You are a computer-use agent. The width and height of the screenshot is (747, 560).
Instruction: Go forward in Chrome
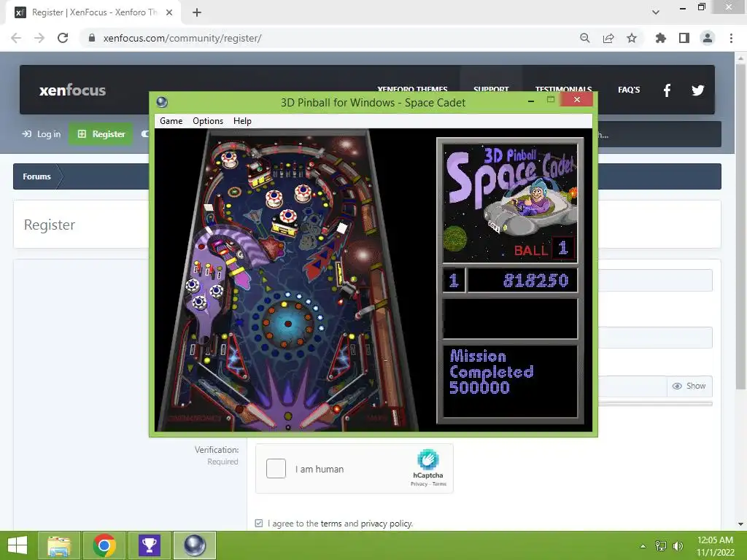click(x=39, y=38)
